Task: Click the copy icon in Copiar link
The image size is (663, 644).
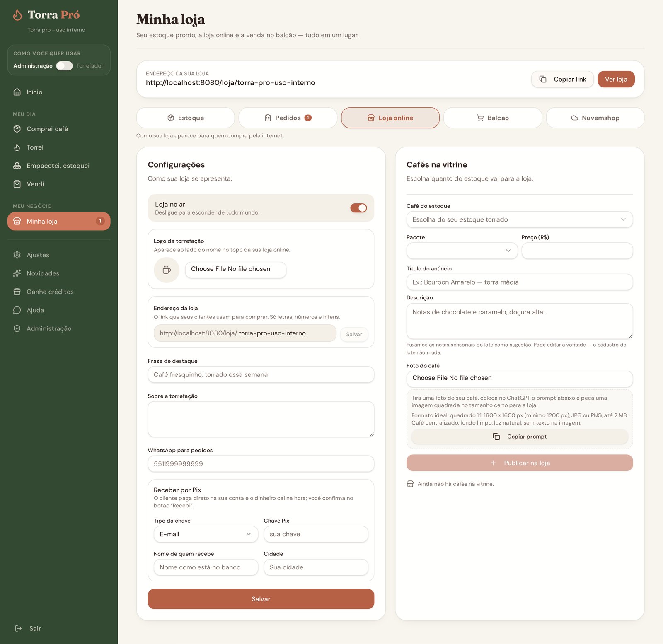Action: click(543, 79)
